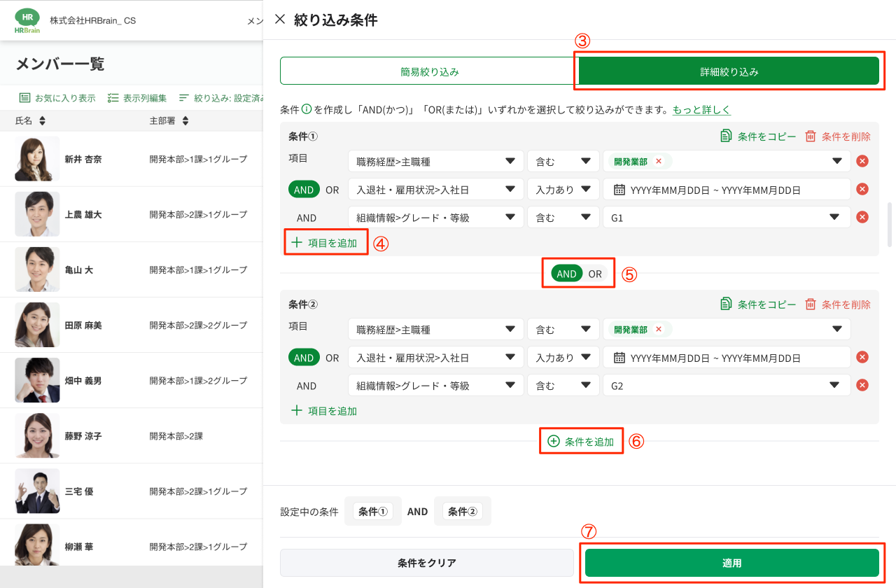Select OR in 条件① item toggle
Viewport: 896px width, 588px height.
(332, 190)
